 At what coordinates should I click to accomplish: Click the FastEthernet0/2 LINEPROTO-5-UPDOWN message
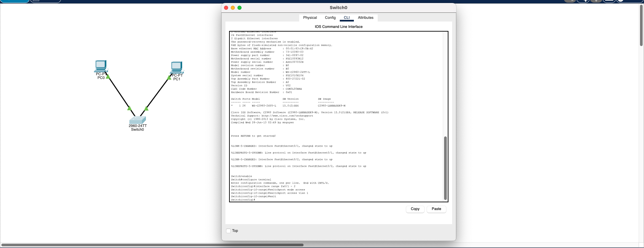click(299, 166)
